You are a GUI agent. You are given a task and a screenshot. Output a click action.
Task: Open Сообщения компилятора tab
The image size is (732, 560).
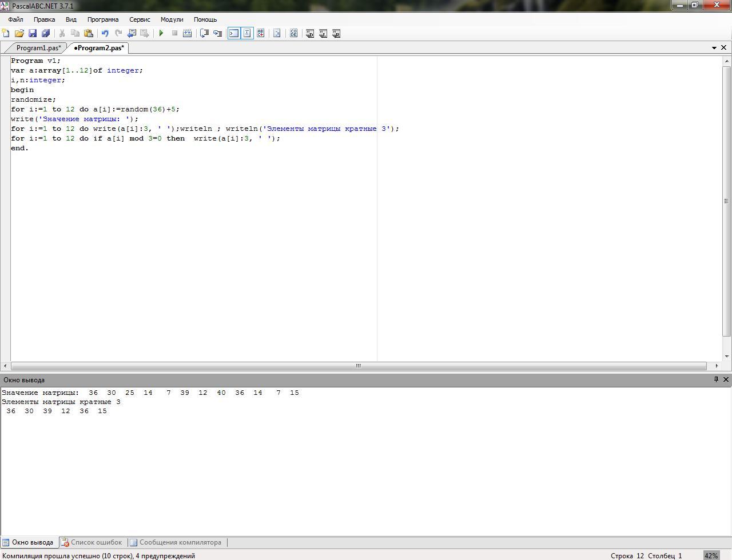pyautogui.click(x=176, y=542)
